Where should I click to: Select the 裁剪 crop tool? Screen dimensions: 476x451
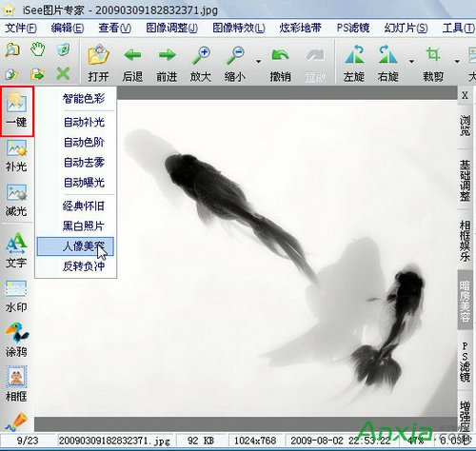(433, 54)
